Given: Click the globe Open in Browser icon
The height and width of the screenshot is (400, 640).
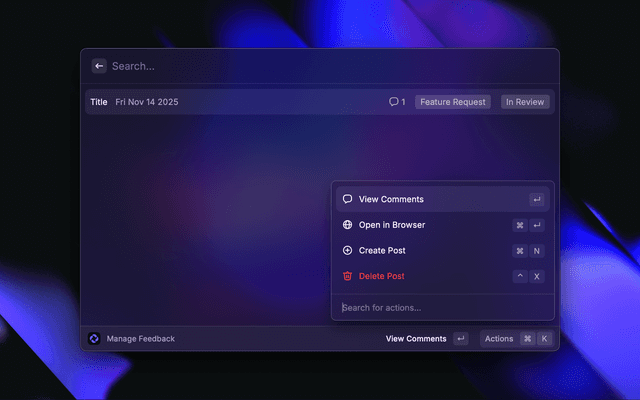Looking at the screenshot, I should [x=347, y=225].
